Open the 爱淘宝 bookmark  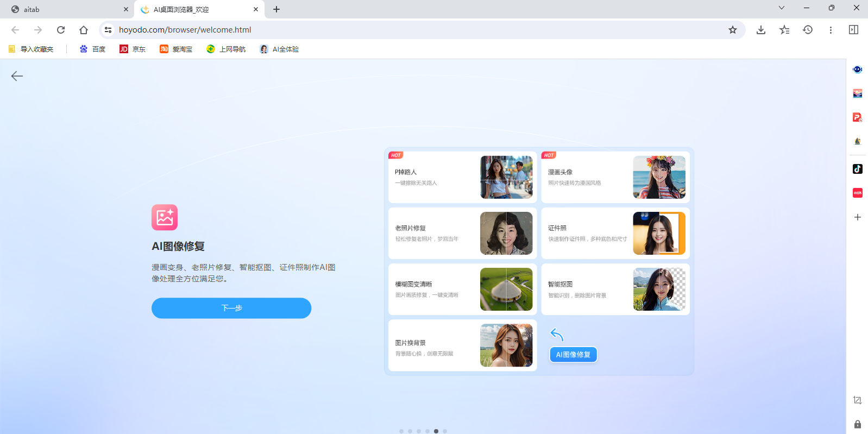click(x=176, y=49)
